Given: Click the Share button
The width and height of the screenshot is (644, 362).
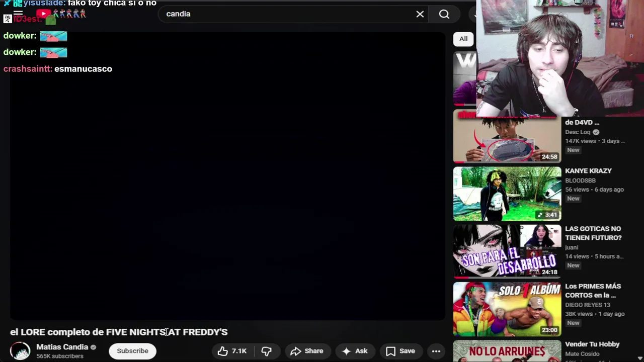Looking at the screenshot, I should 307,351.
